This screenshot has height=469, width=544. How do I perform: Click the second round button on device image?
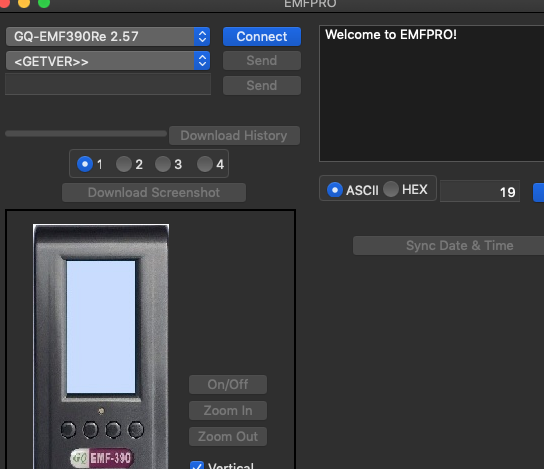pyautogui.click(x=91, y=430)
